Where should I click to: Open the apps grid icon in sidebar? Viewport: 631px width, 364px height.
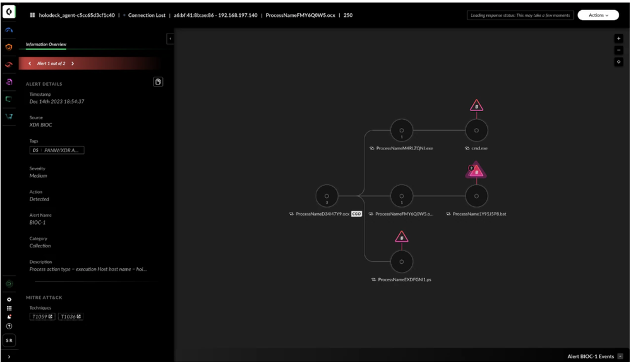tap(9, 308)
